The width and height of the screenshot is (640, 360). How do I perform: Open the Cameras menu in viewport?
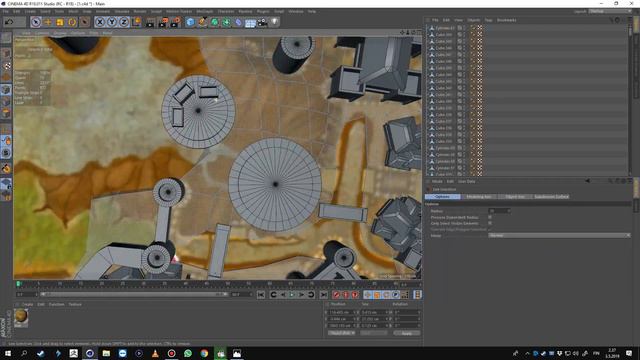(x=42, y=33)
